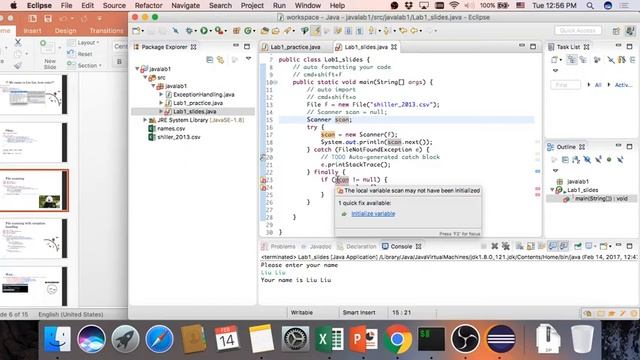640x360 pixels.
Task: Toggle Pin Console button
Action: pyautogui.click(x=578, y=246)
